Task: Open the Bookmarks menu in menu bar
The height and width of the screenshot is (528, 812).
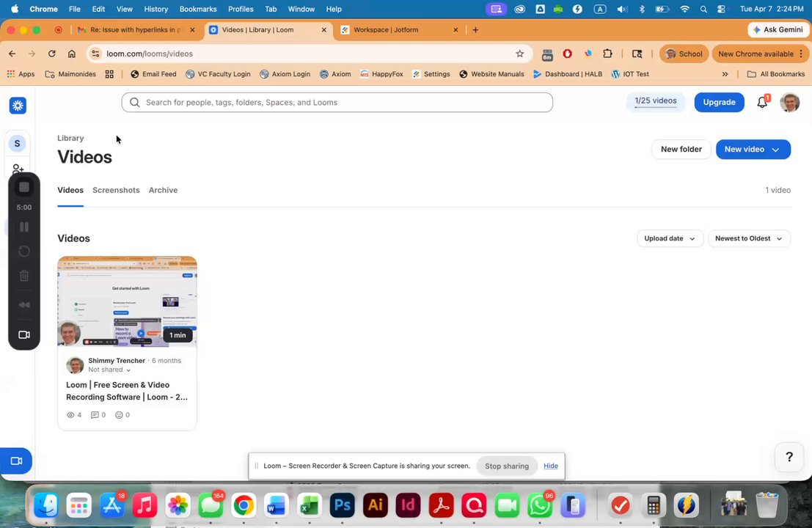Action: pos(198,9)
